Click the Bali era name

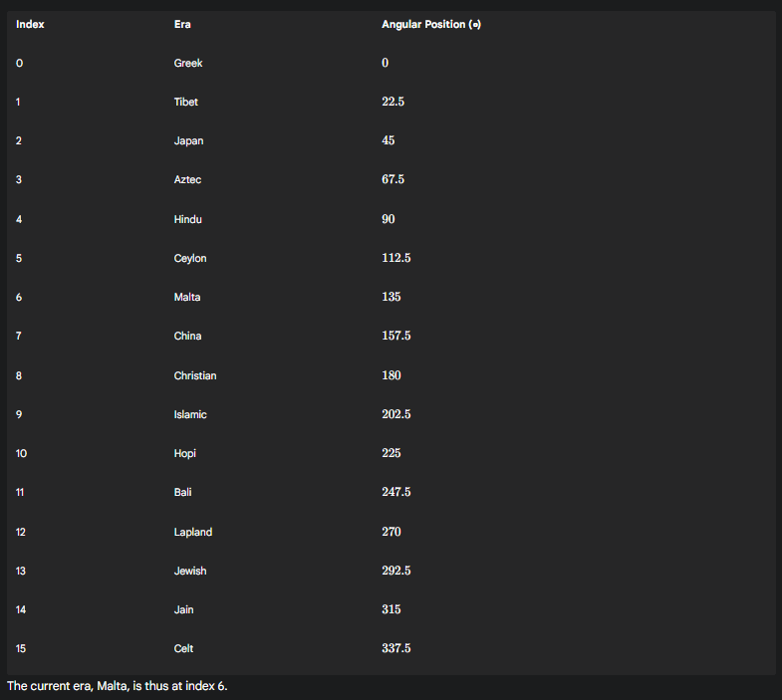(182, 493)
